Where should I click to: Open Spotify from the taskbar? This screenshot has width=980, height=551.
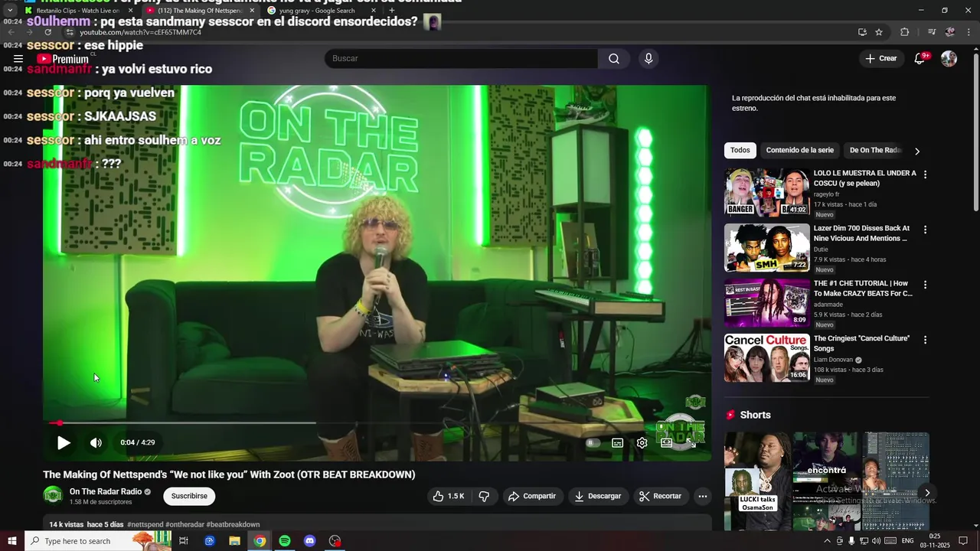285,541
